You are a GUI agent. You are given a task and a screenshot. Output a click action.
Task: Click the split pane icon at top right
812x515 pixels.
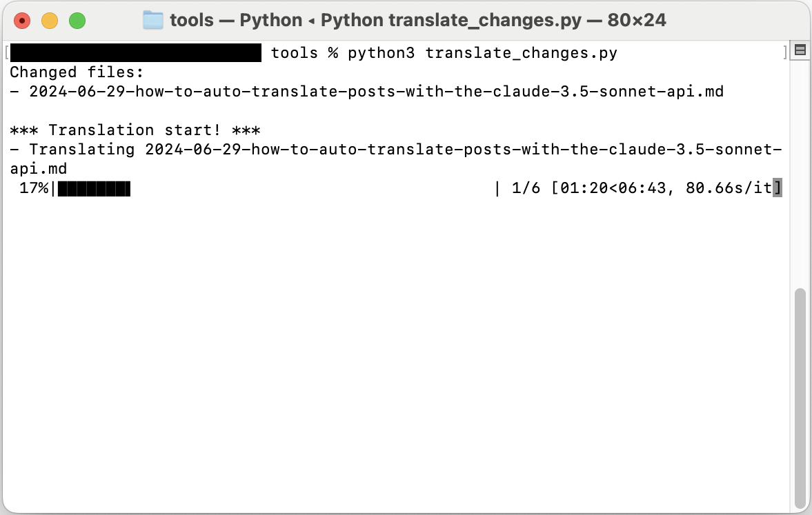tap(800, 50)
